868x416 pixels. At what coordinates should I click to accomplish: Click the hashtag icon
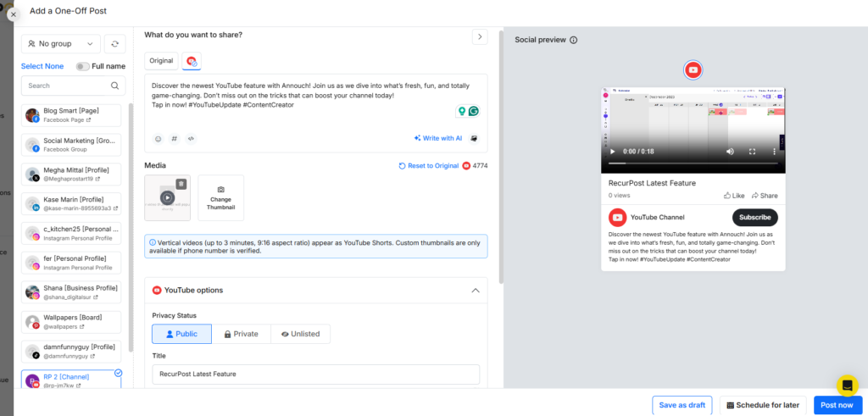[175, 139]
